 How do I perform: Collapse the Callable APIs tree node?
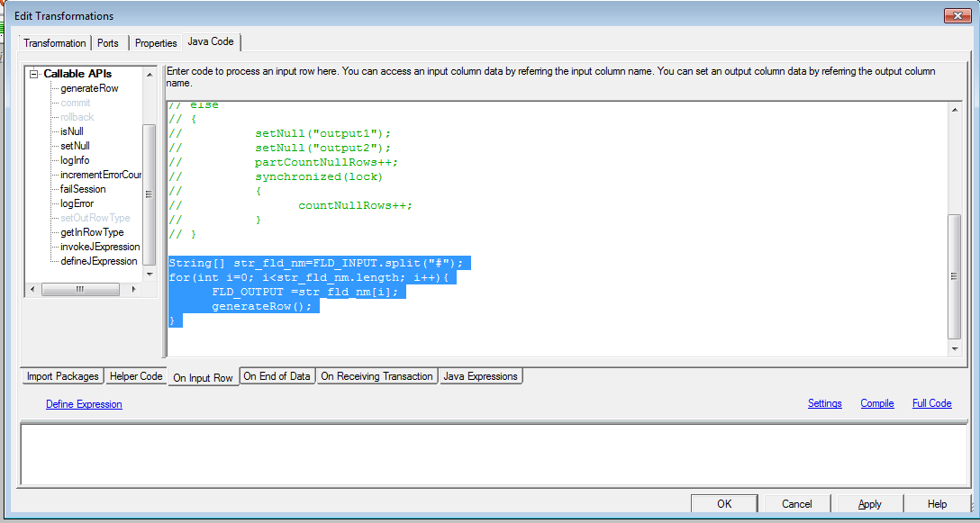tap(34, 74)
